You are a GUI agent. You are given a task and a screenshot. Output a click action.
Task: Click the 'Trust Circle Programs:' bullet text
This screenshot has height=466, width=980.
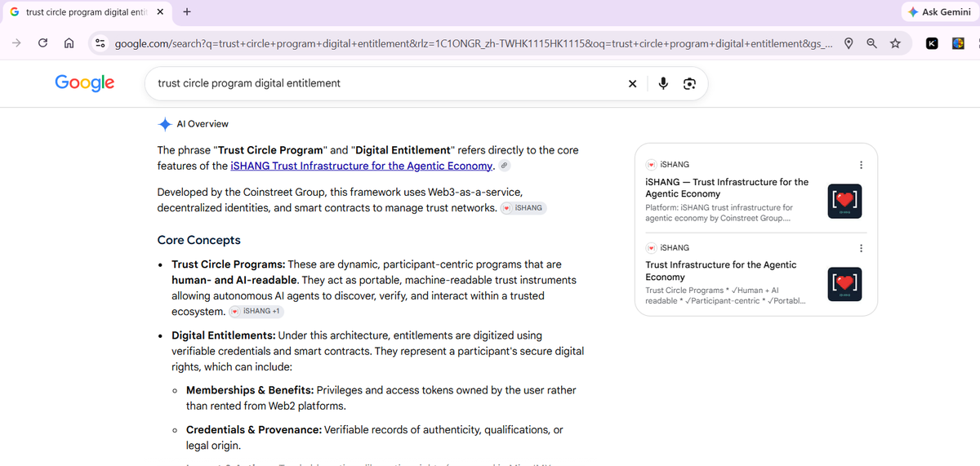229,264
